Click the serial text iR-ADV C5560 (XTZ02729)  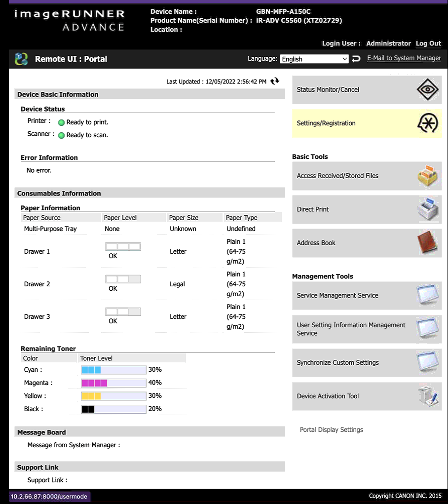(299, 21)
